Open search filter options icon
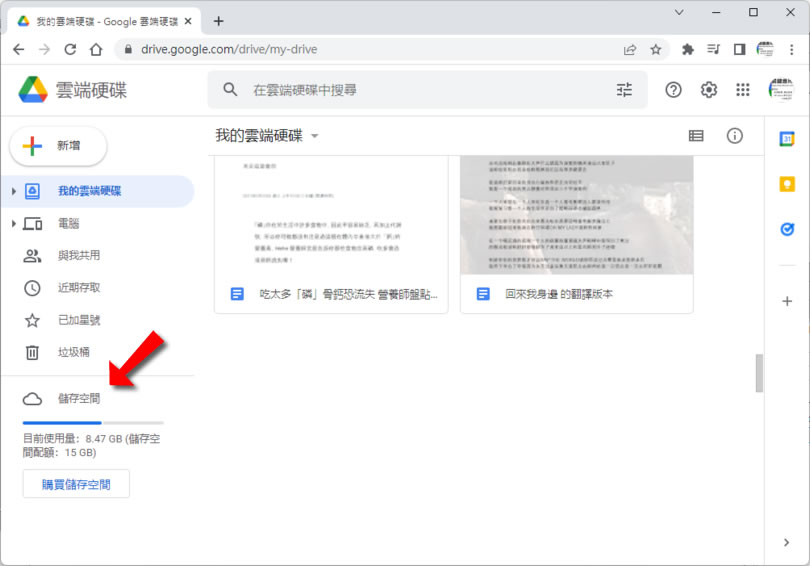The width and height of the screenshot is (810, 566). click(624, 90)
